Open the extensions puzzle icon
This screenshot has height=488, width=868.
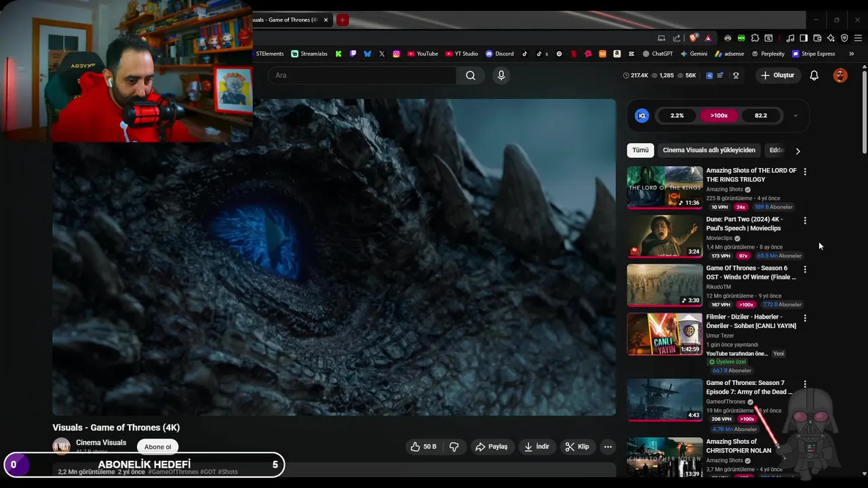[755, 38]
